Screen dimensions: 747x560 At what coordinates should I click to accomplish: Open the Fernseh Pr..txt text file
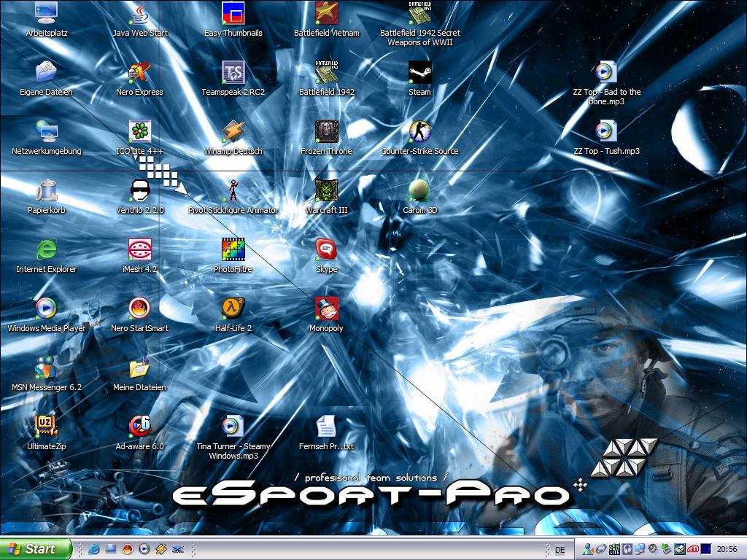(x=327, y=433)
